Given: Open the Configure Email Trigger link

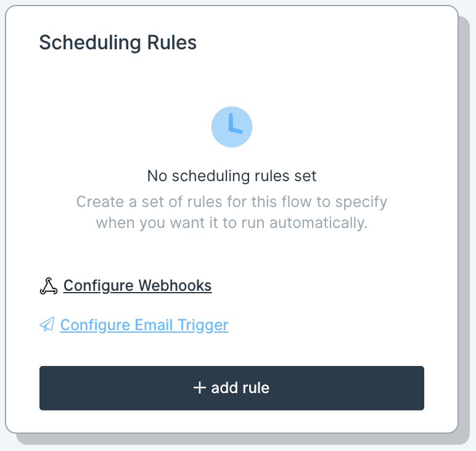Looking at the screenshot, I should pos(144,325).
